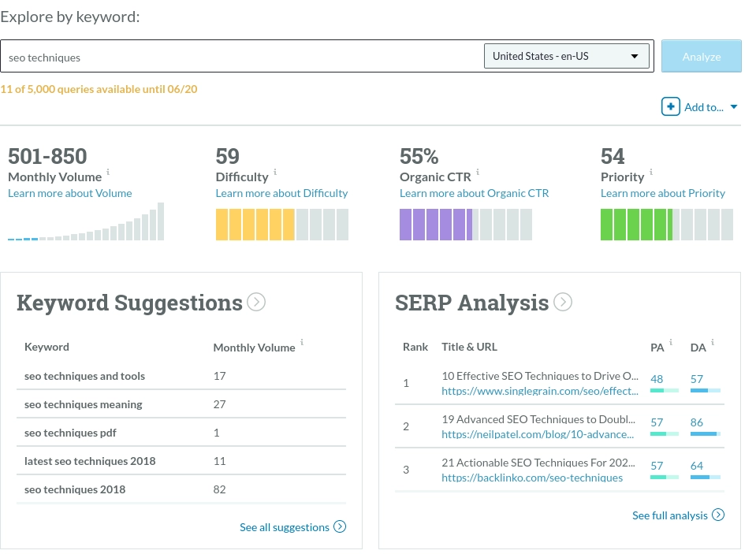This screenshot has width=756, height=554.
Task: Open the singlegrain.com result URL
Action: (x=539, y=391)
